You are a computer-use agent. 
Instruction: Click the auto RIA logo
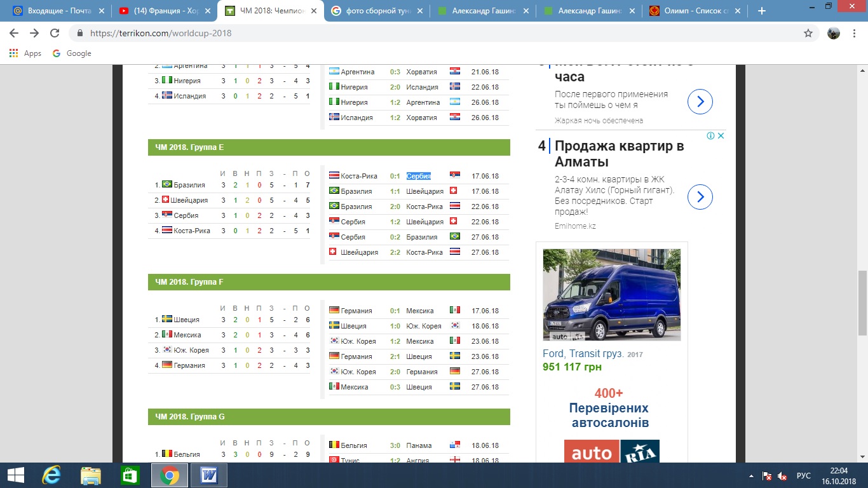pos(612,451)
